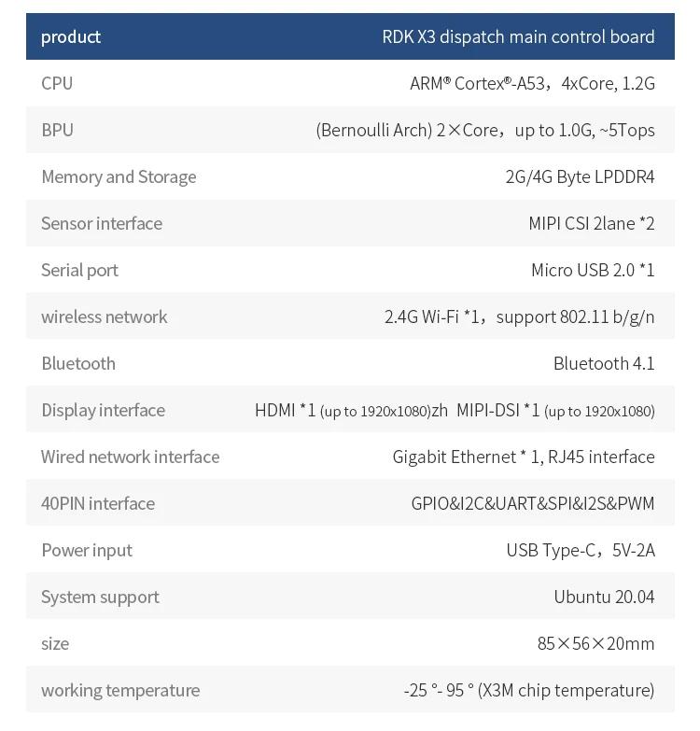Click the CPU row label

57,83
